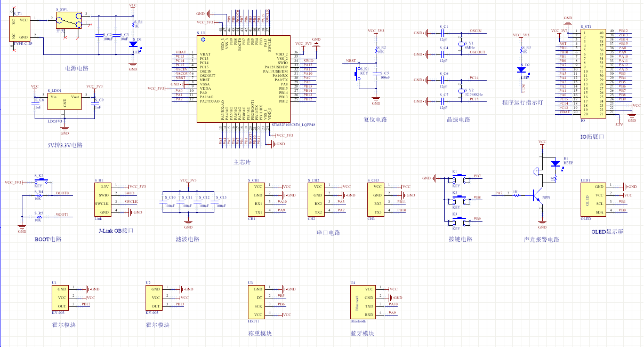Image resolution: width=644 pixels, height=347 pixels.
Task: Select the S_D2 program-run LED
Action: point(522,70)
